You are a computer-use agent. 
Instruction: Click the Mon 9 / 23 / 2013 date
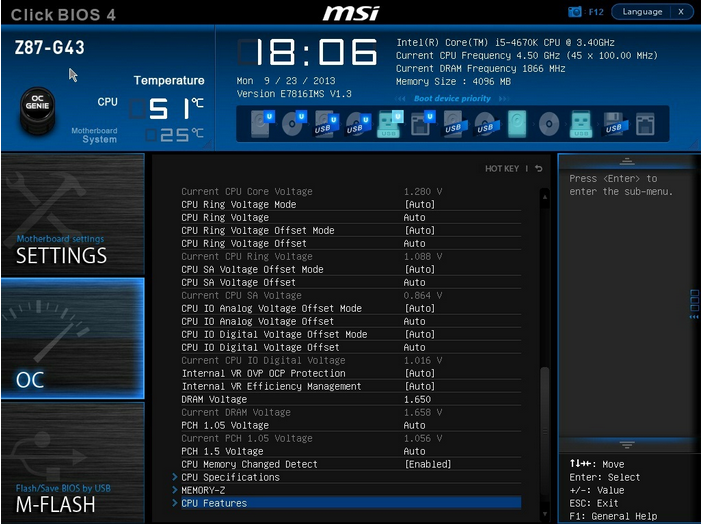286,80
